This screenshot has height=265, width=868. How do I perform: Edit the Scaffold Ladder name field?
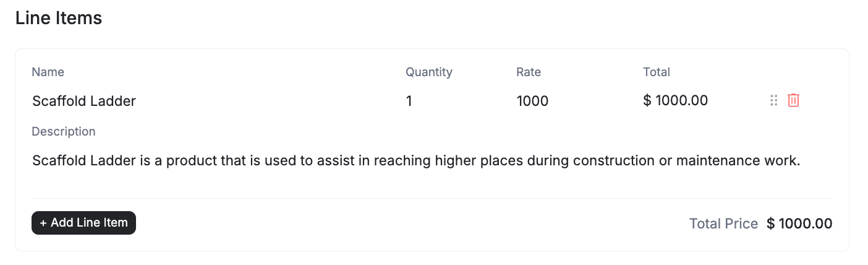84,101
